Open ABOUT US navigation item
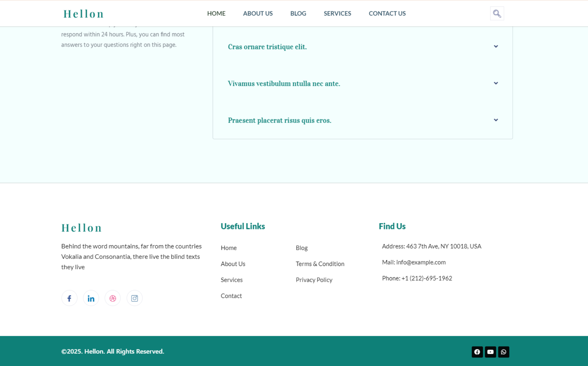This screenshot has width=588, height=366. pos(258,13)
